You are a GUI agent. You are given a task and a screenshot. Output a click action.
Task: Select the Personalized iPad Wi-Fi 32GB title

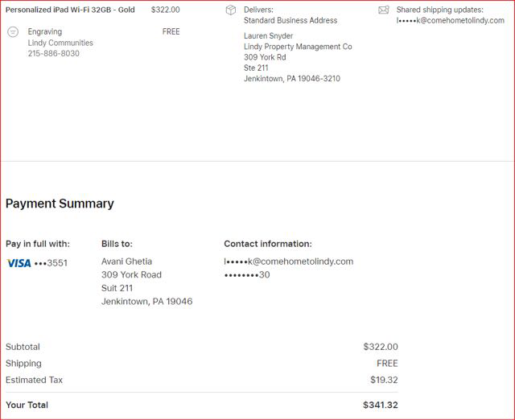coord(70,10)
